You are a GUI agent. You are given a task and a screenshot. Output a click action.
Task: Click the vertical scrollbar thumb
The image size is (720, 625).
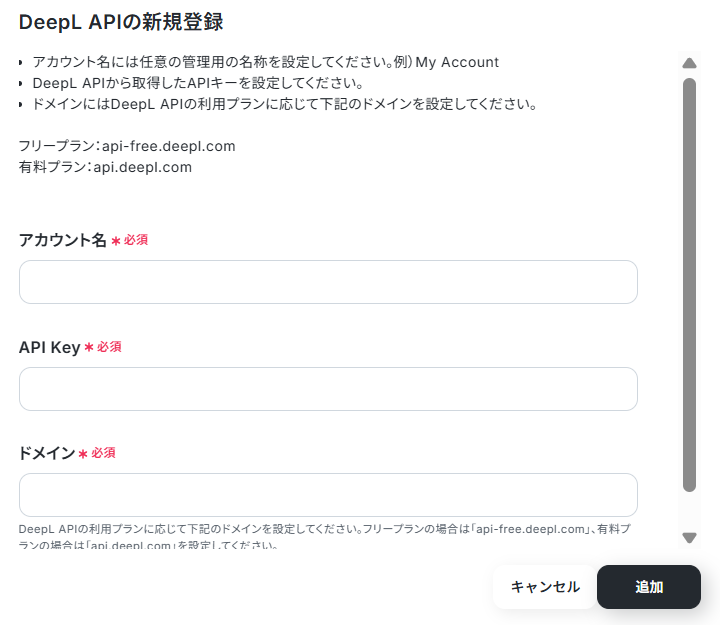689,285
